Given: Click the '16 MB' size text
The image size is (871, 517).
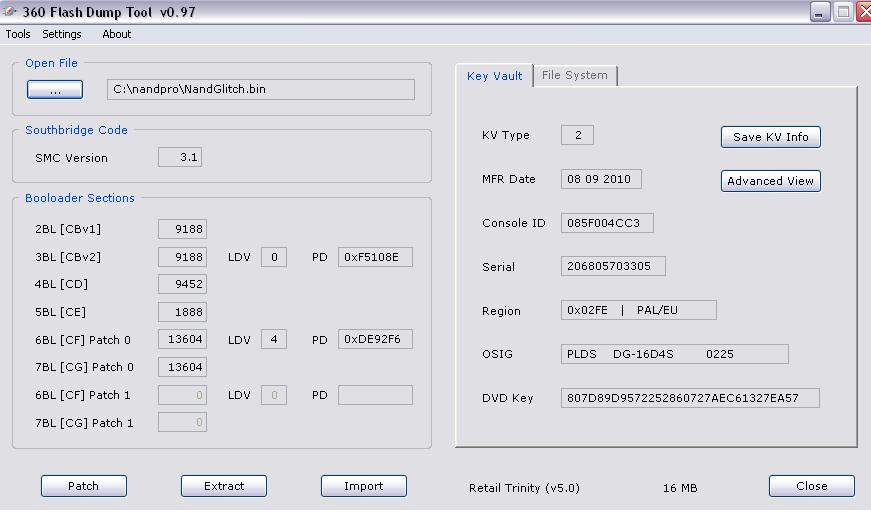Looking at the screenshot, I should pos(680,488).
